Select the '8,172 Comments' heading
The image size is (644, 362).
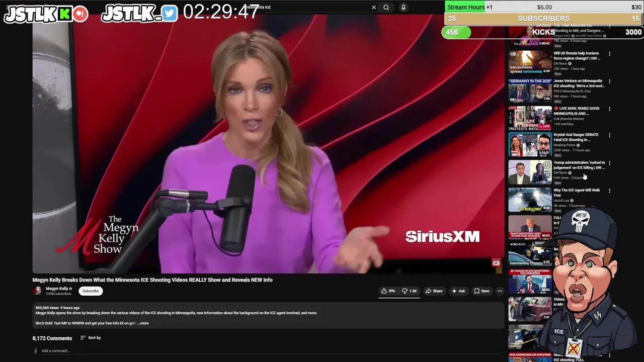click(52, 338)
